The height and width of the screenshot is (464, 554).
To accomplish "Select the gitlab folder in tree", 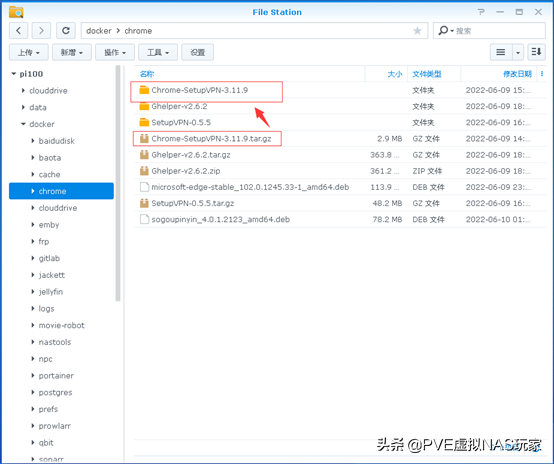I will 49,258.
